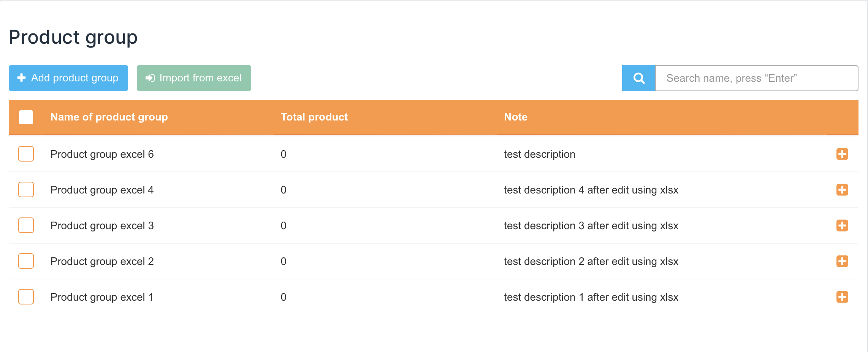Image resolution: width=868 pixels, height=352 pixels.
Task: Expand row for Product group excel 2
Action: point(842,261)
